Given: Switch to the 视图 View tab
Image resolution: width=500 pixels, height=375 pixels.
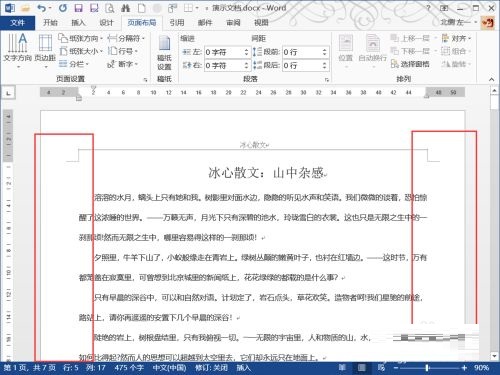Looking at the screenshot, I should tap(261, 23).
